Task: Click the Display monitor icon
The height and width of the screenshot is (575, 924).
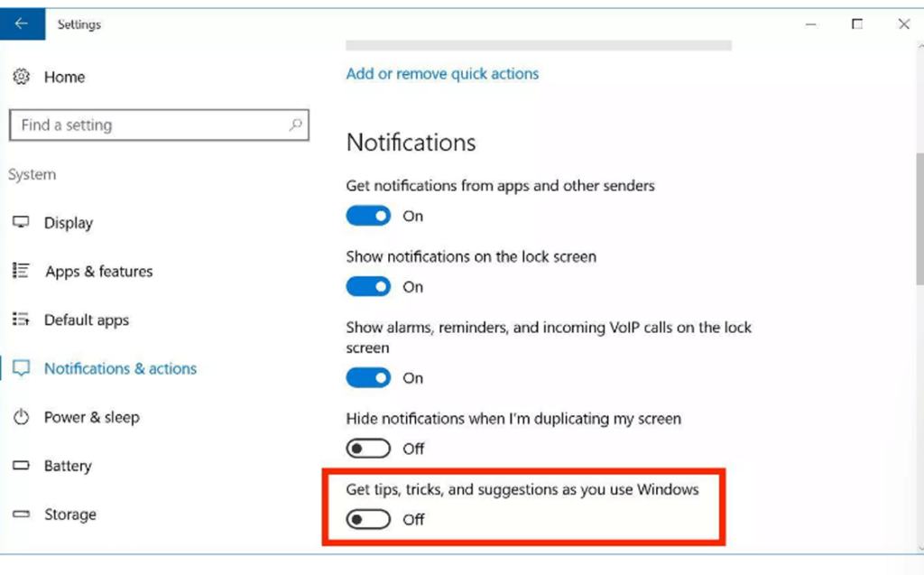Action: pos(22,222)
